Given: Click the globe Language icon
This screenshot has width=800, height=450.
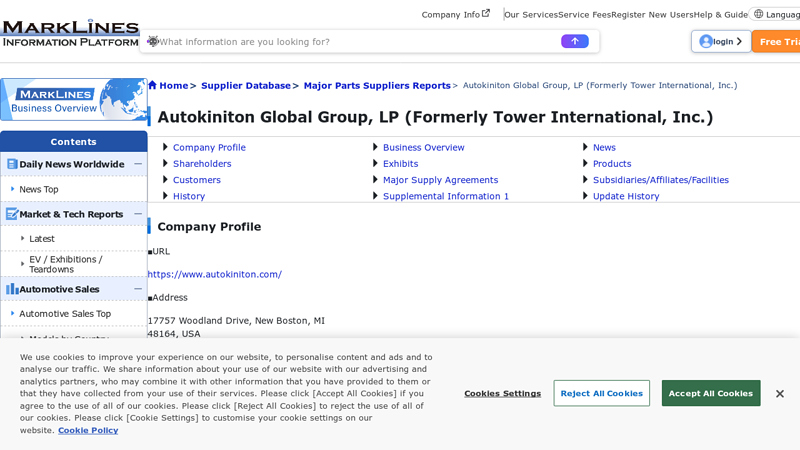Looking at the screenshot, I should click(x=759, y=14).
